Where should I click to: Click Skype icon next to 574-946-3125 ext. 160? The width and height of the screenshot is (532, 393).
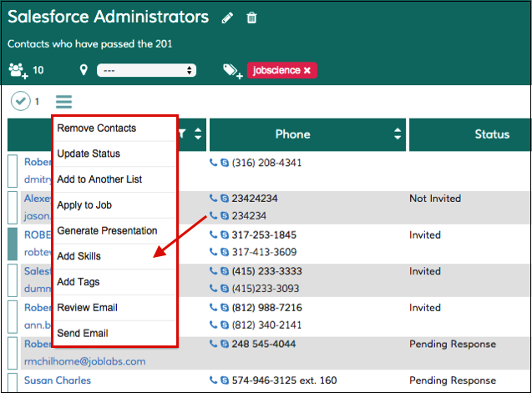[225, 380]
